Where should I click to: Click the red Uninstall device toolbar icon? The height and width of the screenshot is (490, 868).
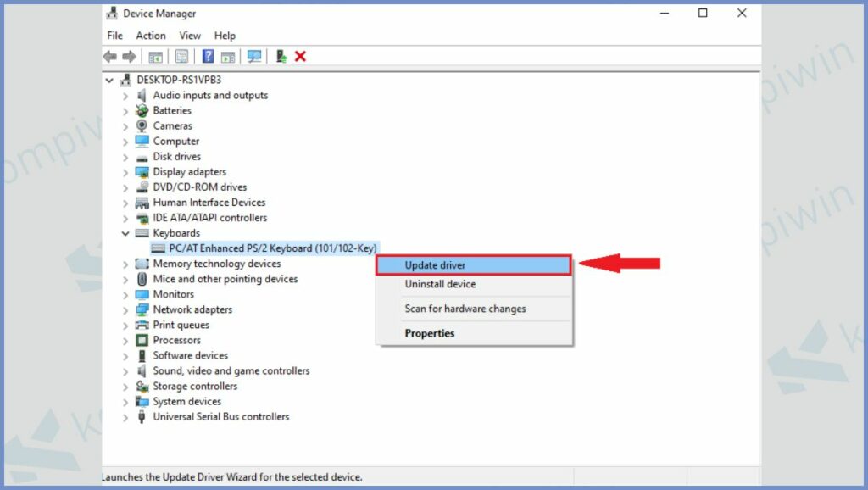click(300, 56)
